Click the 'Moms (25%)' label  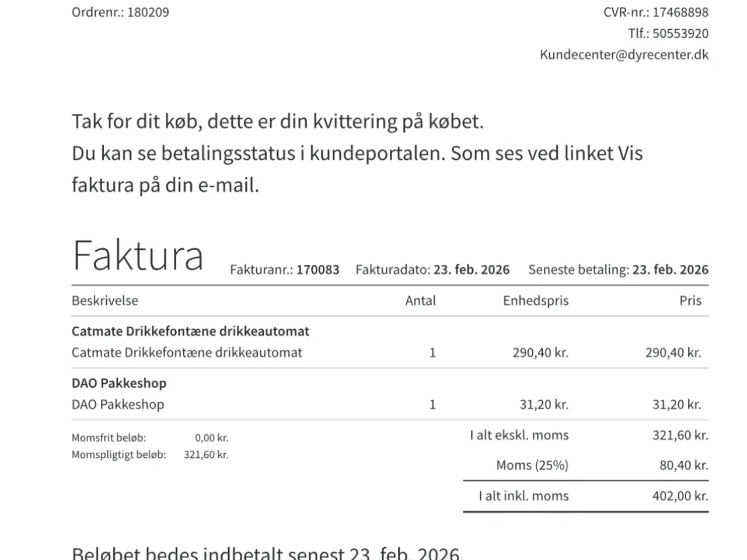tap(532, 466)
